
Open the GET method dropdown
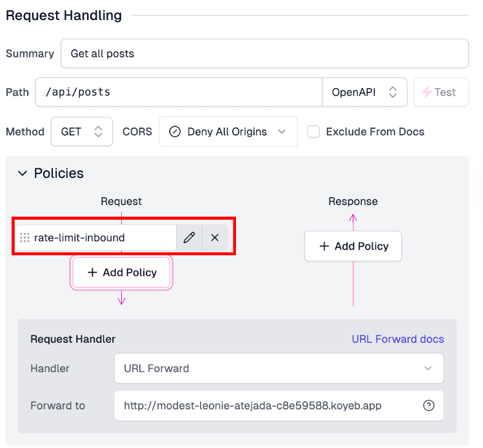(x=82, y=131)
